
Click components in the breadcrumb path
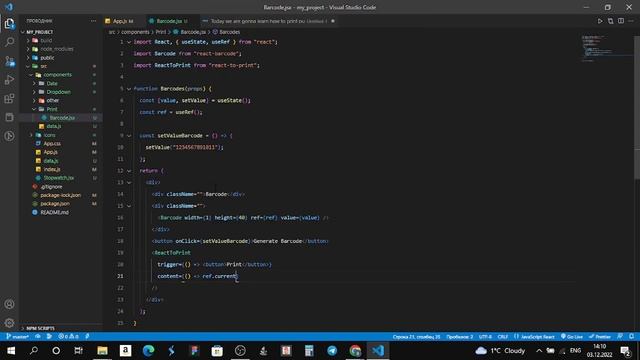tap(135, 32)
